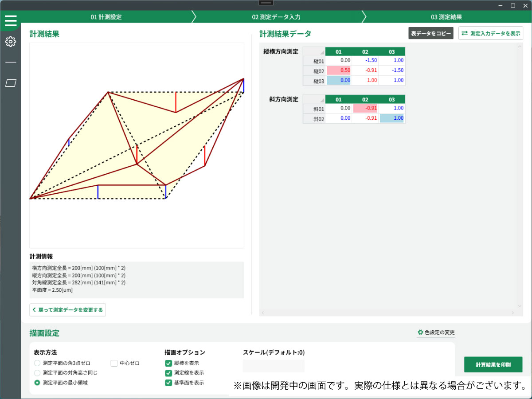
Task: Select 測定平面の対角高さ同じ radio option
Action: click(37, 373)
